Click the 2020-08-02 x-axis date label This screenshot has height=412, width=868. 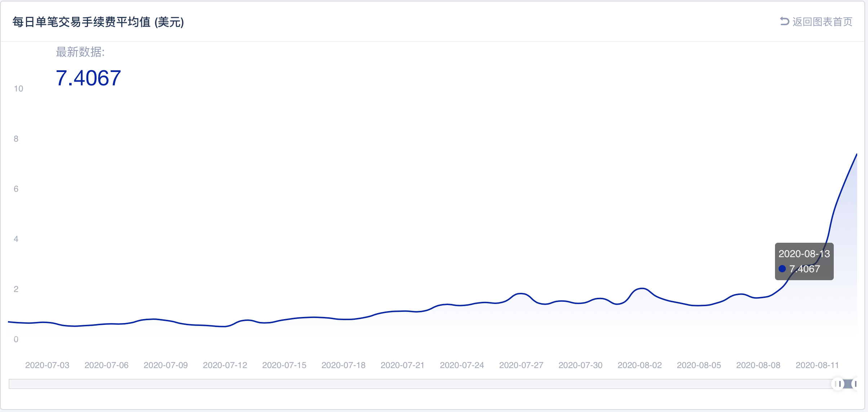tap(640, 365)
